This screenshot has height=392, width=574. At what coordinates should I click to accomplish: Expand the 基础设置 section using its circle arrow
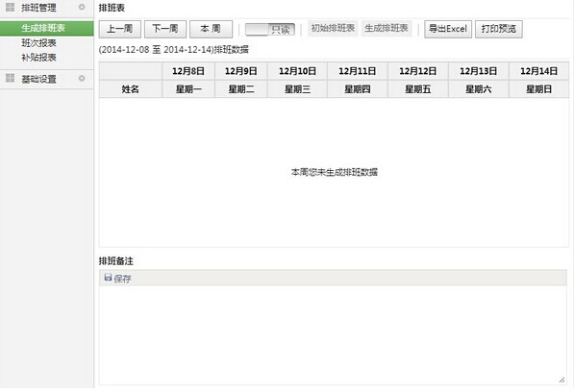point(82,78)
